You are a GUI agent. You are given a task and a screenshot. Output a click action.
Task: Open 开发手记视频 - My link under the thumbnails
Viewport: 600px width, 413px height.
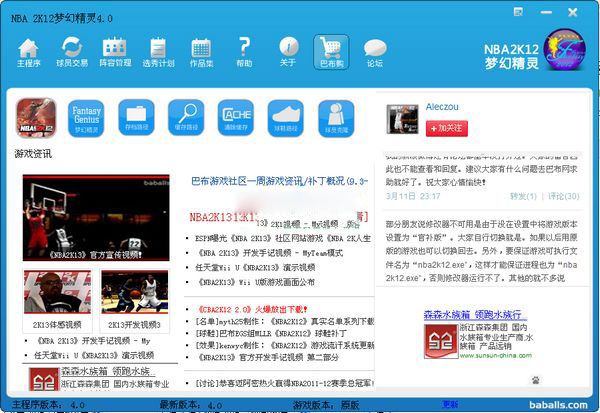(x=93, y=341)
